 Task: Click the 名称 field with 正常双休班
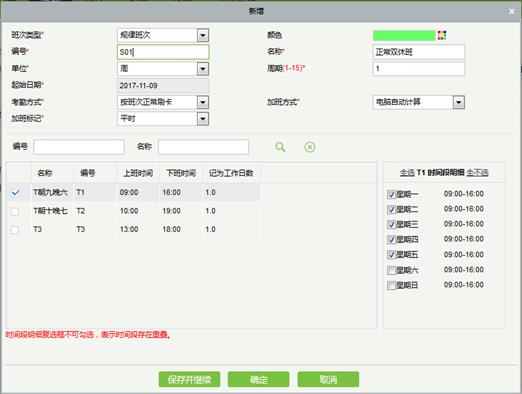point(419,52)
